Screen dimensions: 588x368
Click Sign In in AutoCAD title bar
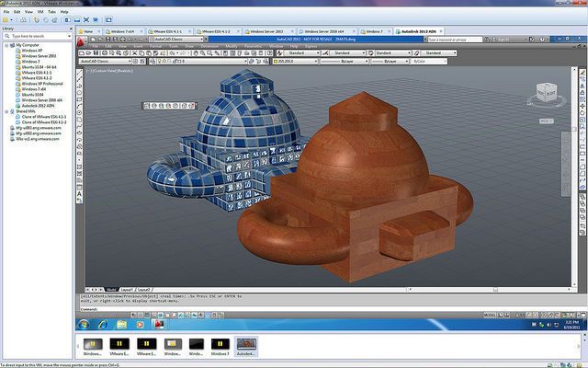(x=503, y=39)
